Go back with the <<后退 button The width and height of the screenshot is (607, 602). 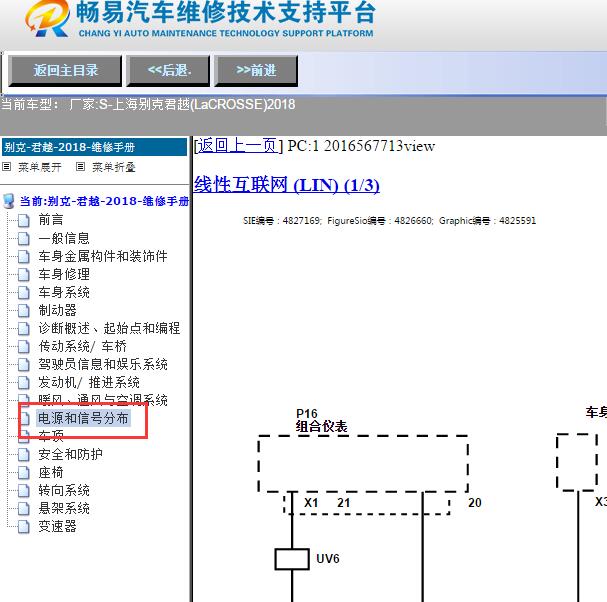(168, 70)
